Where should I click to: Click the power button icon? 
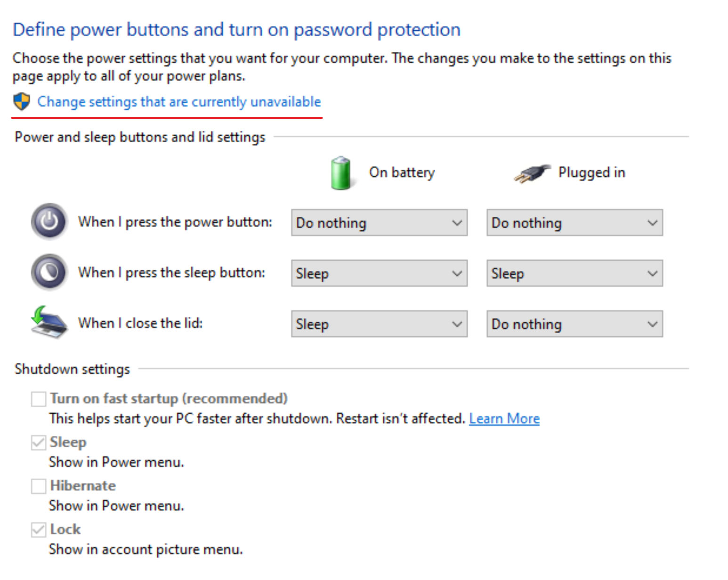(x=49, y=222)
